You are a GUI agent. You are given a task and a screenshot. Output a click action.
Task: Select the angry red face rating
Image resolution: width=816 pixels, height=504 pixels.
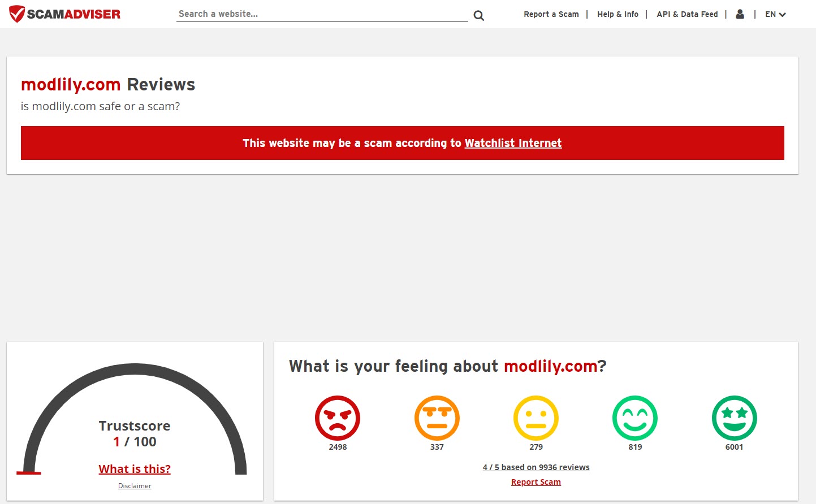pos(338,418)
